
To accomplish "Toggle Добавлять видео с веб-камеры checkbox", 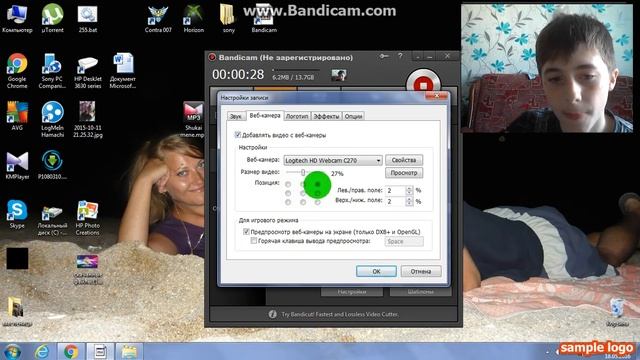I will pos(238,135).
